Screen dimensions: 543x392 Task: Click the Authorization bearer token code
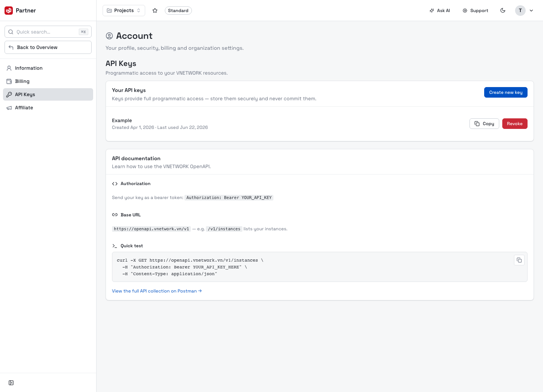(229, 198)
